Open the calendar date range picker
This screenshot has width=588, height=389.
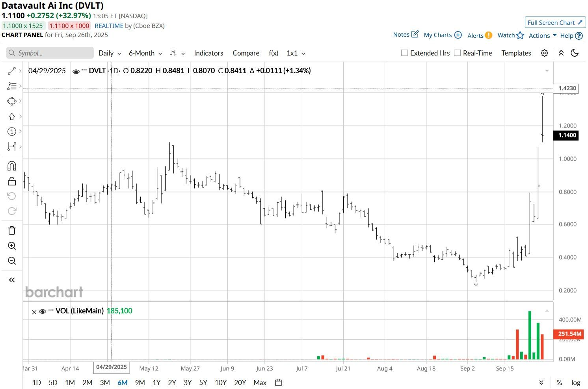[279, 383]
